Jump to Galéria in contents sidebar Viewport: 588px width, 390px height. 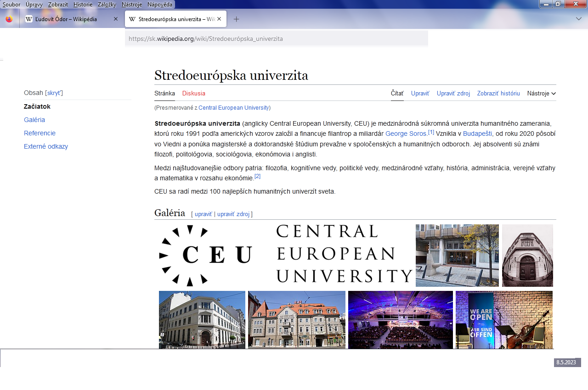tap(34, 120)
